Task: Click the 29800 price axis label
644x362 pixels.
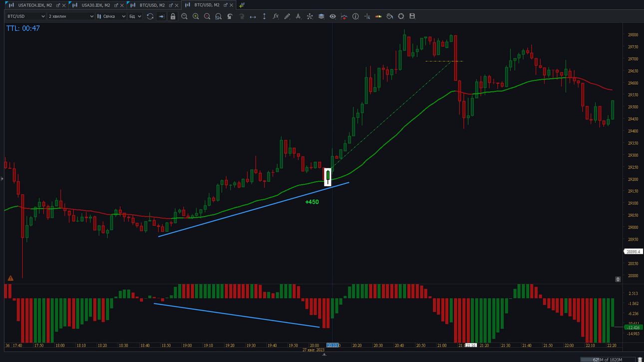Action: pos(633,35)
